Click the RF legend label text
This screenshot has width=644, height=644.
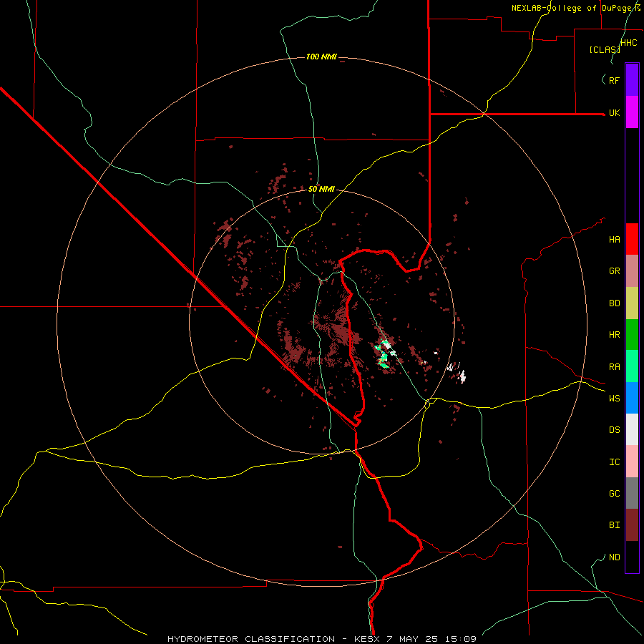click(614, 80)
